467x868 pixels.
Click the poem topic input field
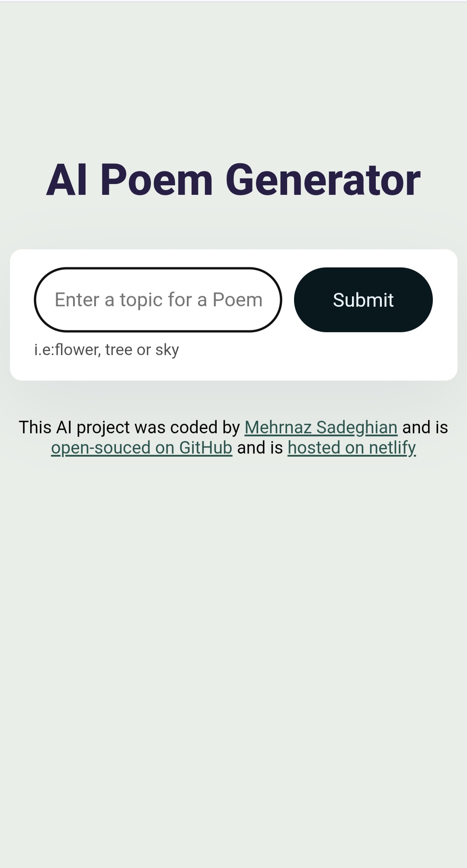point(158,300)
